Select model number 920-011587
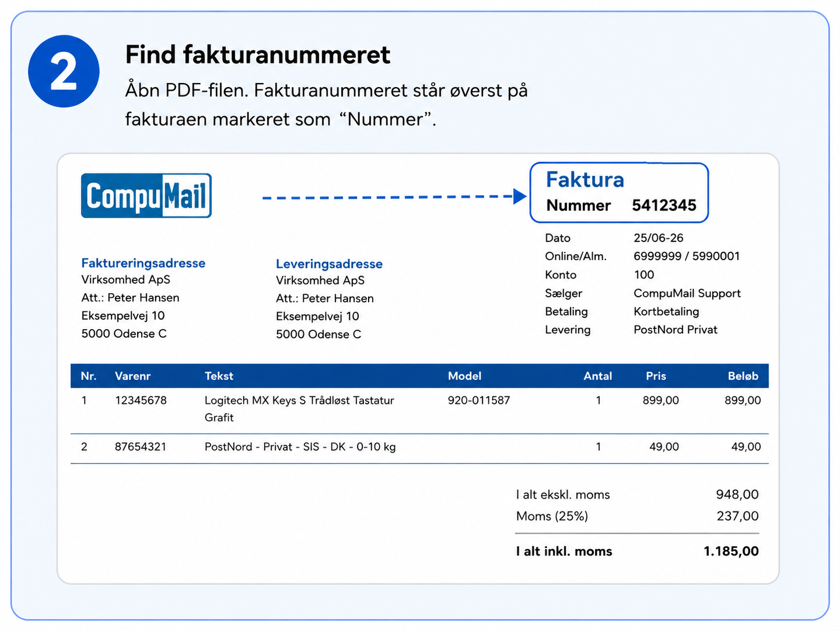 pyautogui.click(x=479, y=401)
